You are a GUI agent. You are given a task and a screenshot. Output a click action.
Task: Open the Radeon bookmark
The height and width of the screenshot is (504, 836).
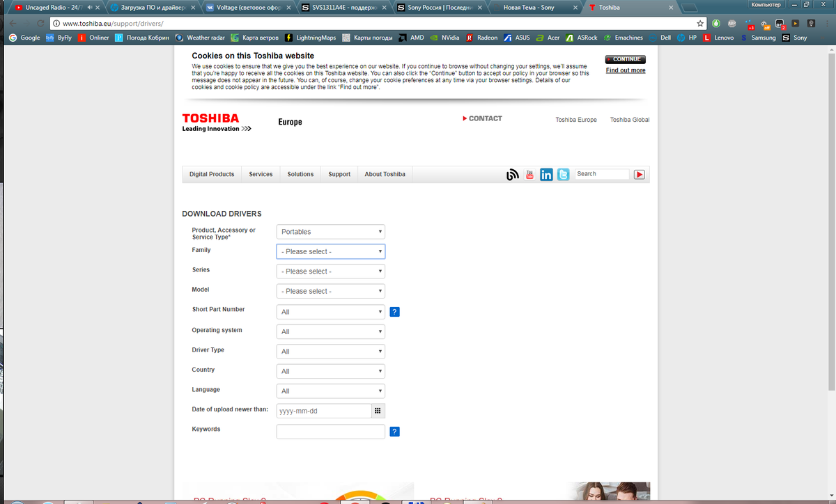pyautogui.click(x=482, y=38)
